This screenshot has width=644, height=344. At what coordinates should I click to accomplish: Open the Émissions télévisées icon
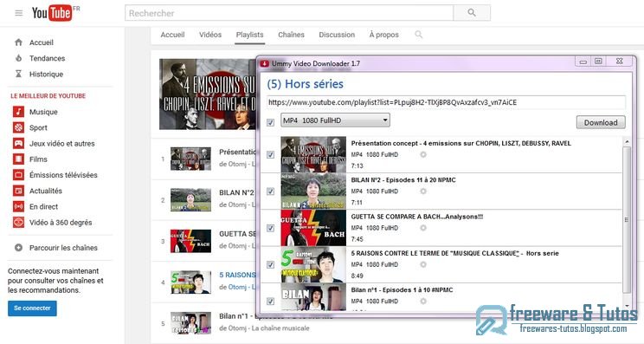18,175
